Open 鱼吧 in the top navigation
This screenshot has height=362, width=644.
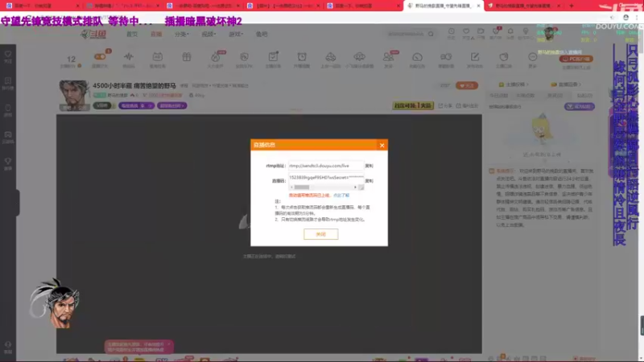(x=262, y=34)
